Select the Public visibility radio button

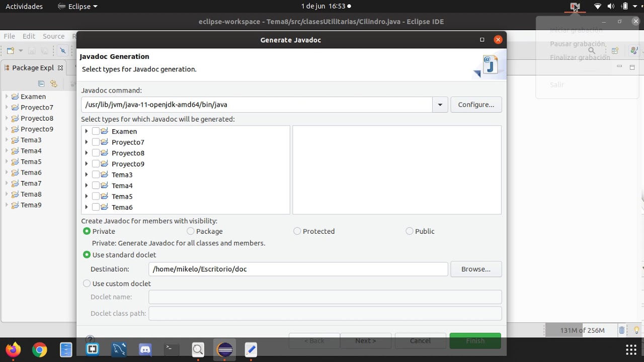[410, 231]
